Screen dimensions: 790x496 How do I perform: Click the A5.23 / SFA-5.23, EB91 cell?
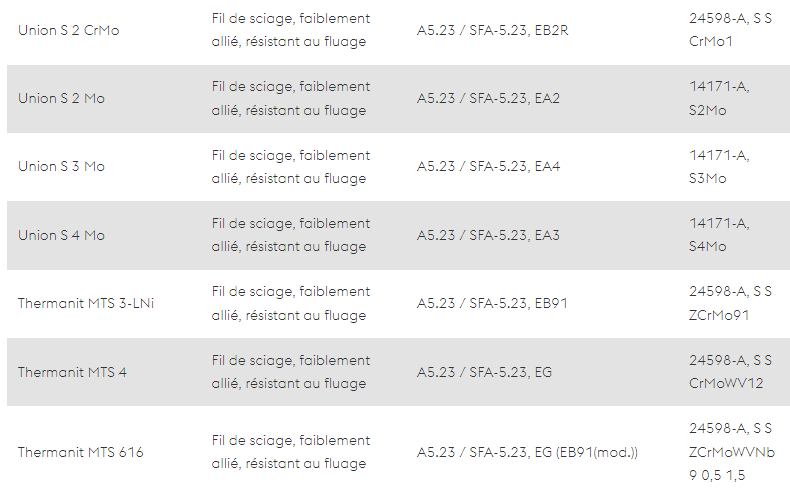492,303
